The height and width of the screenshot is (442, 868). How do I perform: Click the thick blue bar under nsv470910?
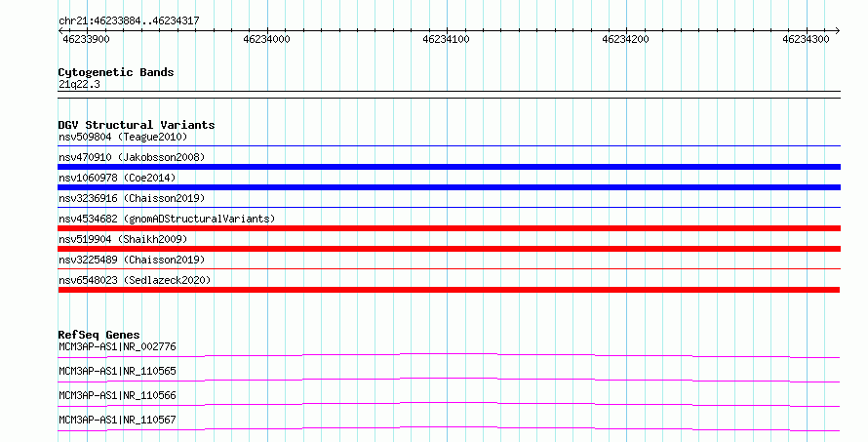[449, 167]
